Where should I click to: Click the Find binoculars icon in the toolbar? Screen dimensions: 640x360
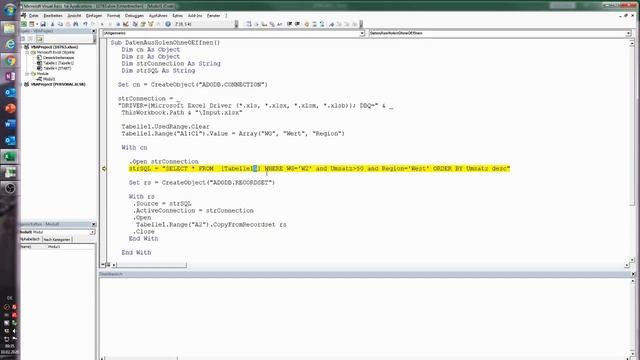click(76, 24)
